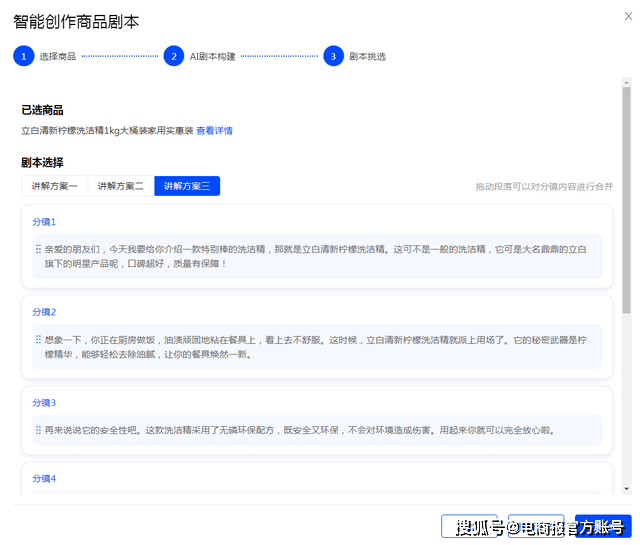Click 分镜2 script text beginning 想象一下
This screenshot has width=640, height=545.
pos(316,347)
